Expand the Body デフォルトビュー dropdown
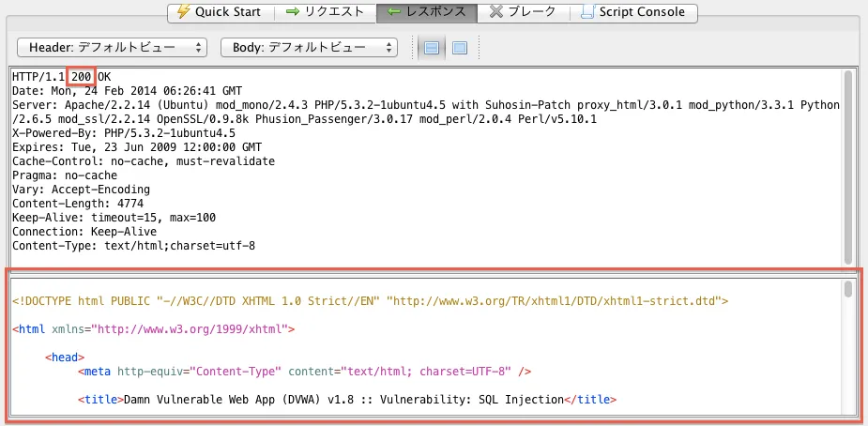This screenshot has height=426, width=868. tap(309, 47)
